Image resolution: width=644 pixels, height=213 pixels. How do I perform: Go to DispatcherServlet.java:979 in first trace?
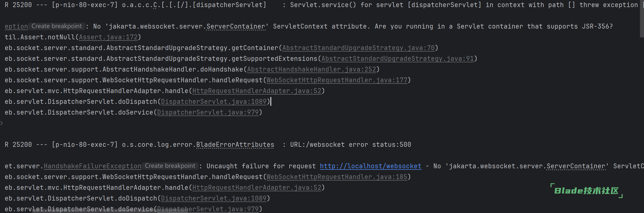[x=208, y=113]
